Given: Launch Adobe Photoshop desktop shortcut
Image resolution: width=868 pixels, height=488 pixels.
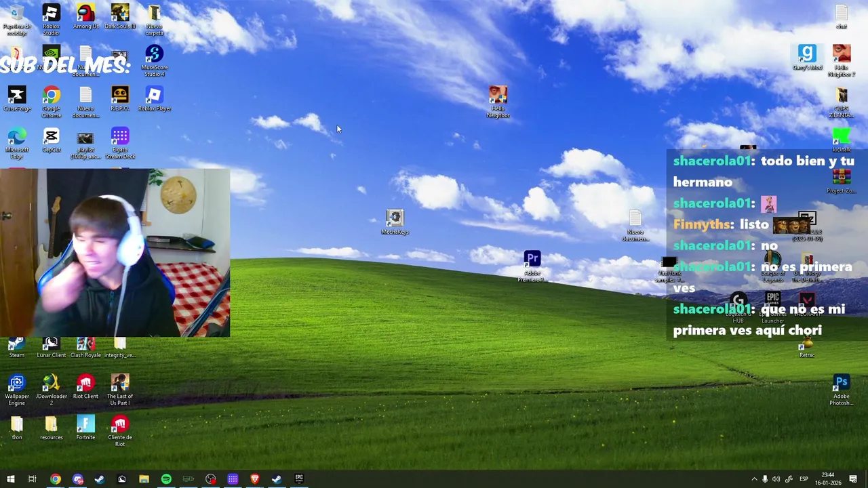Looking at the screenshot, I should [842, 390].
